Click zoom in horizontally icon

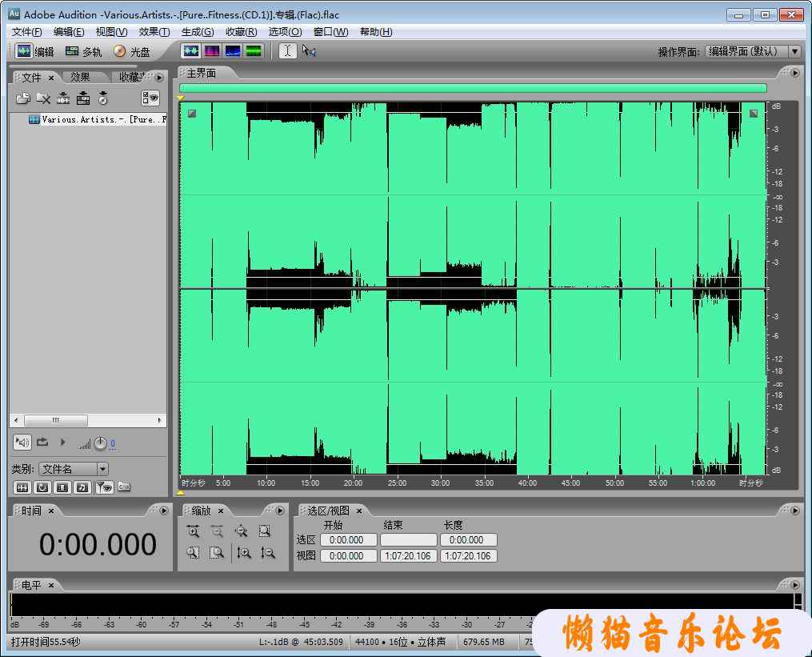[193, 531]
